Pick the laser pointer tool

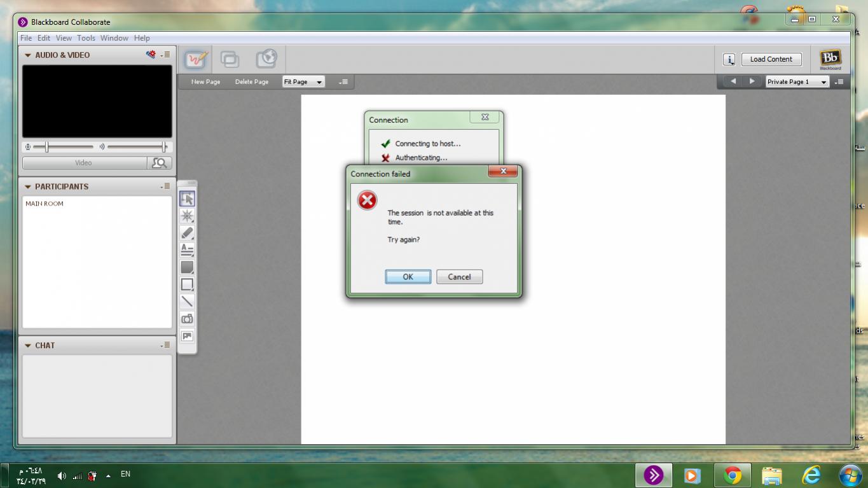pos(187,216)
